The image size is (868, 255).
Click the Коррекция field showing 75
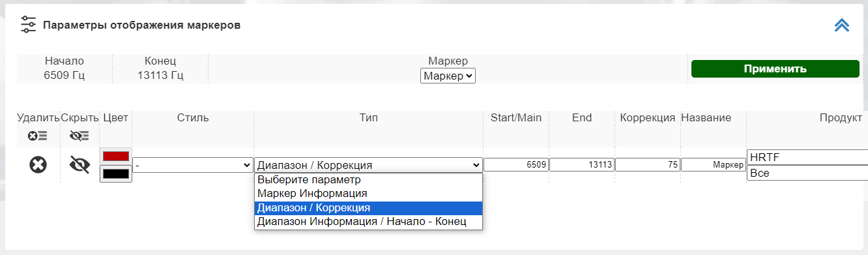(648, 165)
